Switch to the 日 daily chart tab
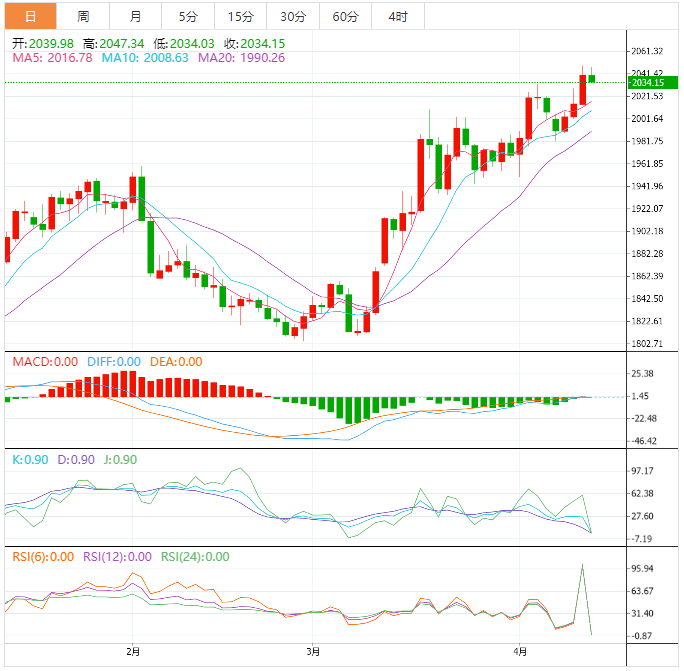Screen dimensions: 684x671 (x=29, y=16)
